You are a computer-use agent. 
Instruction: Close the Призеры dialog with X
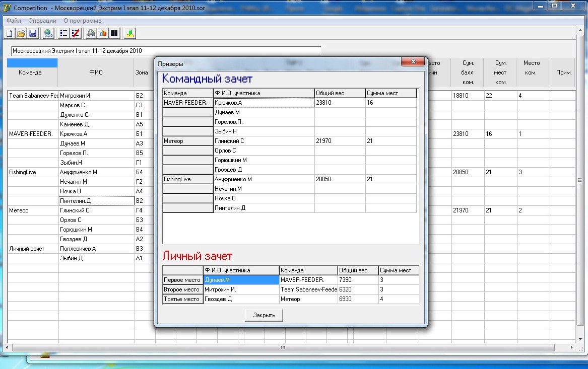click(413, 61)
